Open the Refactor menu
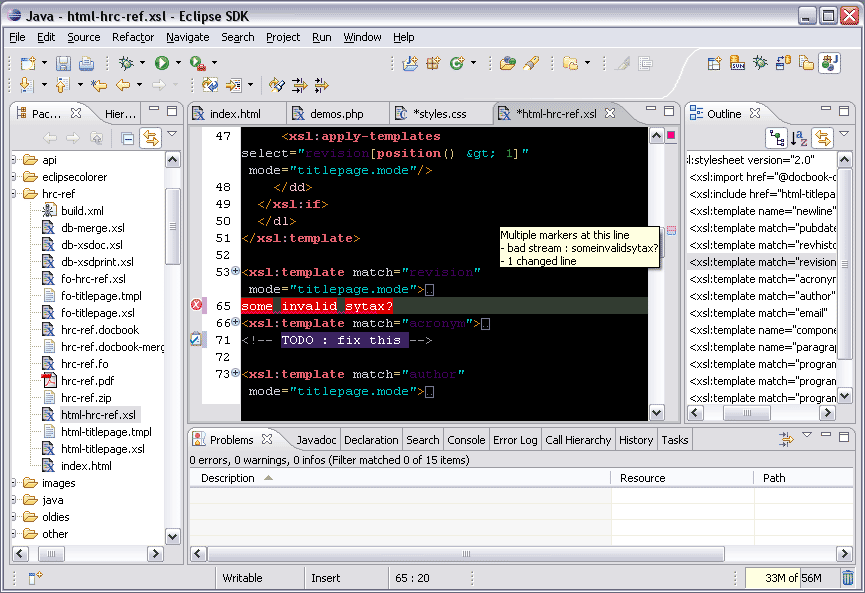The image size is (865, 593). (132, 37)
